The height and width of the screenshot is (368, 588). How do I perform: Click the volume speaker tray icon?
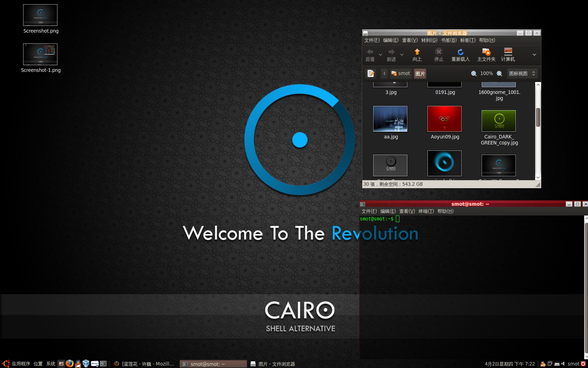pos(563,364)
